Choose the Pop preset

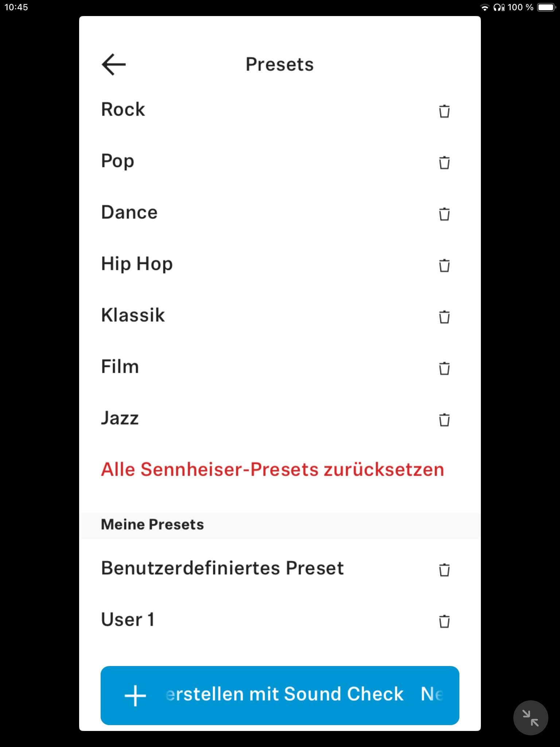(118, 161)
